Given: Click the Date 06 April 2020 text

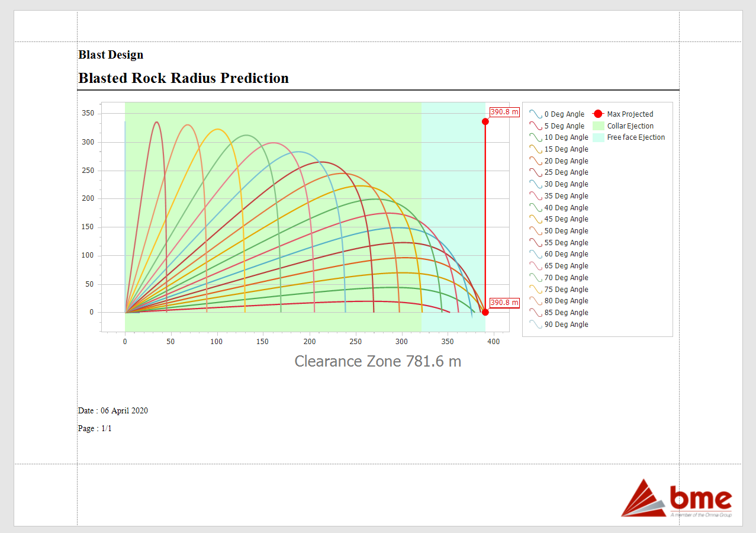Looking at the screenshot, I should pos(113,410).
